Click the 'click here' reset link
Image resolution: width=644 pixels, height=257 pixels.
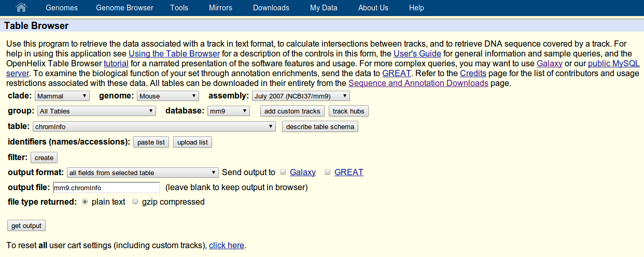click(227, 245)
